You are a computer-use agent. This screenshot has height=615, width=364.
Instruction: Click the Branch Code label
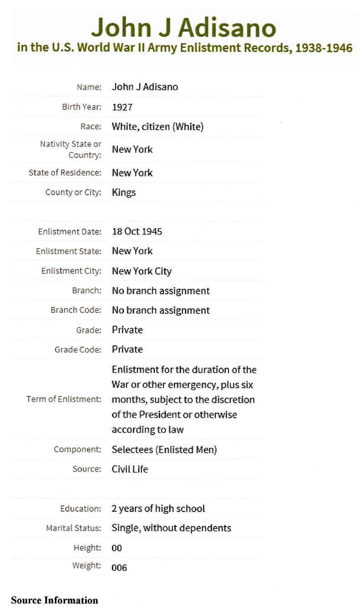click(x=76, y=310)
